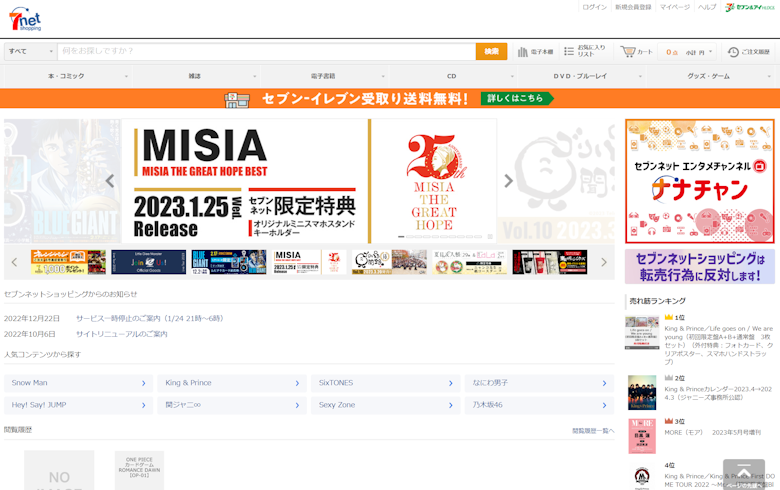This screenshot has height=490, width=780.
Task: Open the なにわ男子 content link
Action: pyautogui.click(x=539, y=383)
